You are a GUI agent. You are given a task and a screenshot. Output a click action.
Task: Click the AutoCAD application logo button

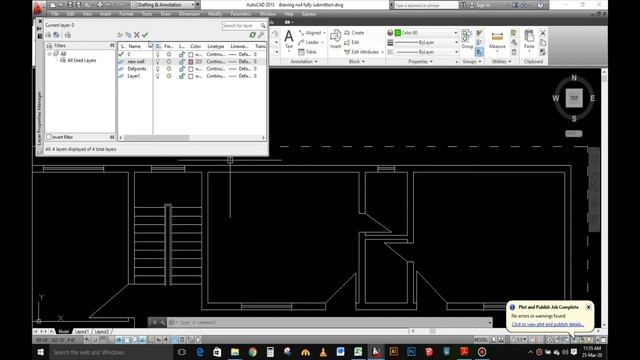pos(38,7)
